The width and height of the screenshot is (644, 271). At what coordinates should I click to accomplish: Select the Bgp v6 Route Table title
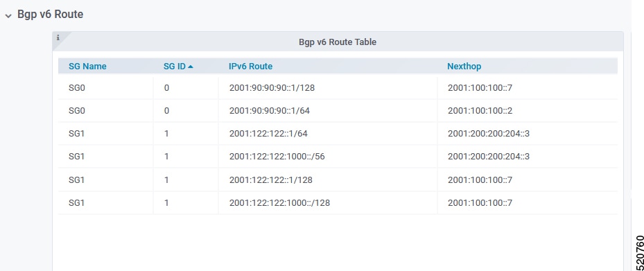pyautogui.click(x=338, y=42)
